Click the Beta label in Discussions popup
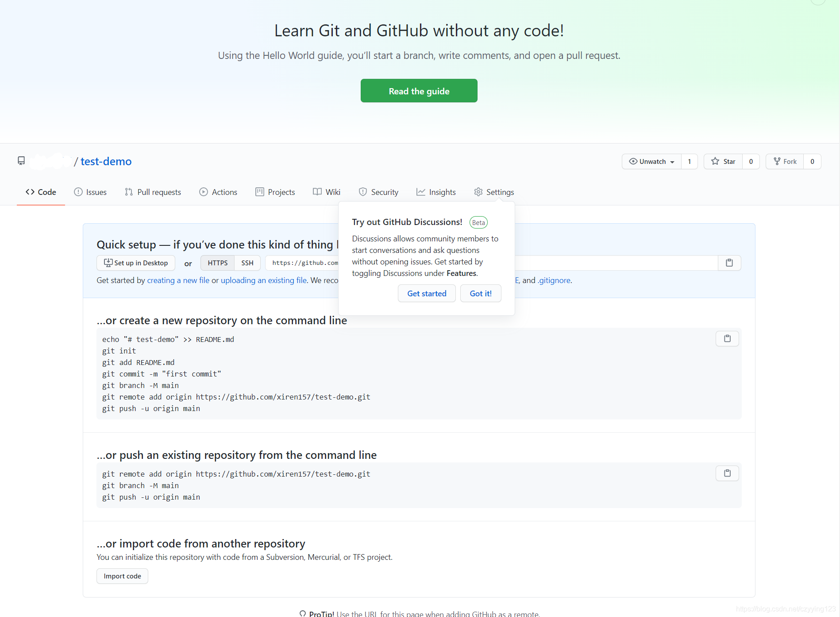The image size is (840, 617). pos(478,222)
